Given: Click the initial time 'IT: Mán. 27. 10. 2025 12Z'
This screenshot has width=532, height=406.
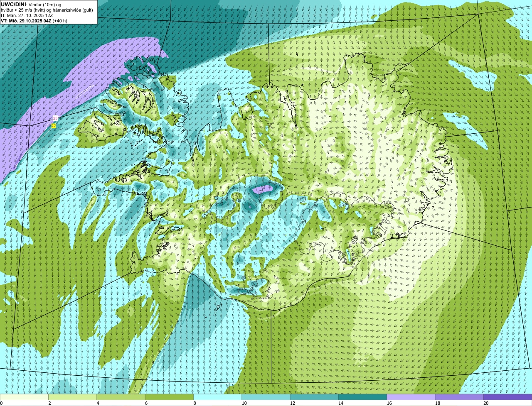Looking at the screenshot, I should tap(27, 15).
